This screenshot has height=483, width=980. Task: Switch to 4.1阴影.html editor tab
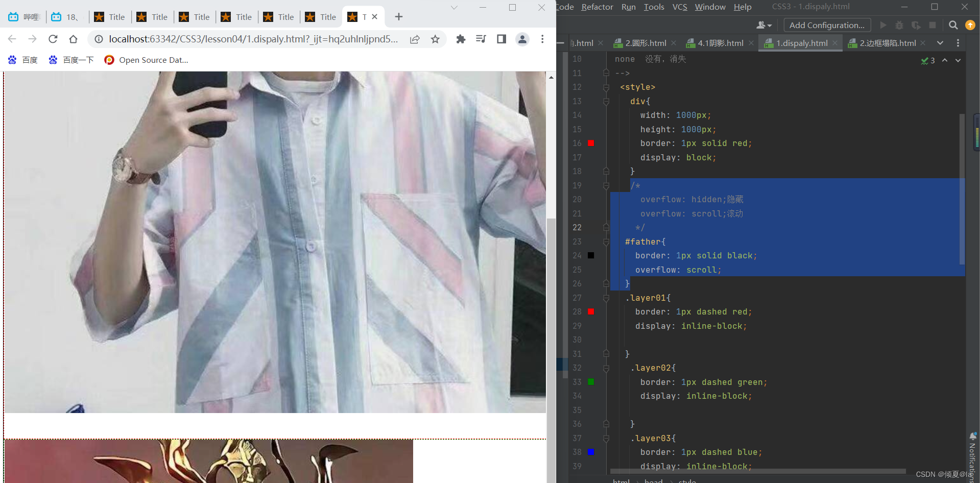coord(720,43)
